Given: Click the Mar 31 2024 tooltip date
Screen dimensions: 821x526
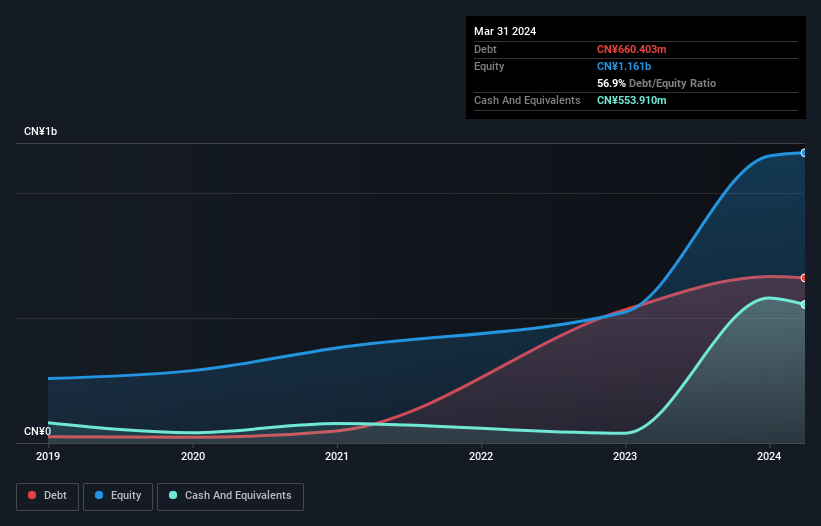Looking at the screenshot, I should (505, 31).
